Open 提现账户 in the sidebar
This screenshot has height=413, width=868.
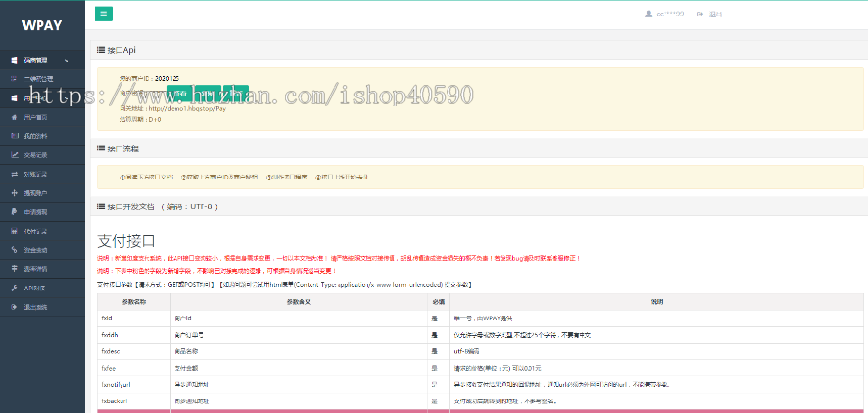click(x=35, y=192)
